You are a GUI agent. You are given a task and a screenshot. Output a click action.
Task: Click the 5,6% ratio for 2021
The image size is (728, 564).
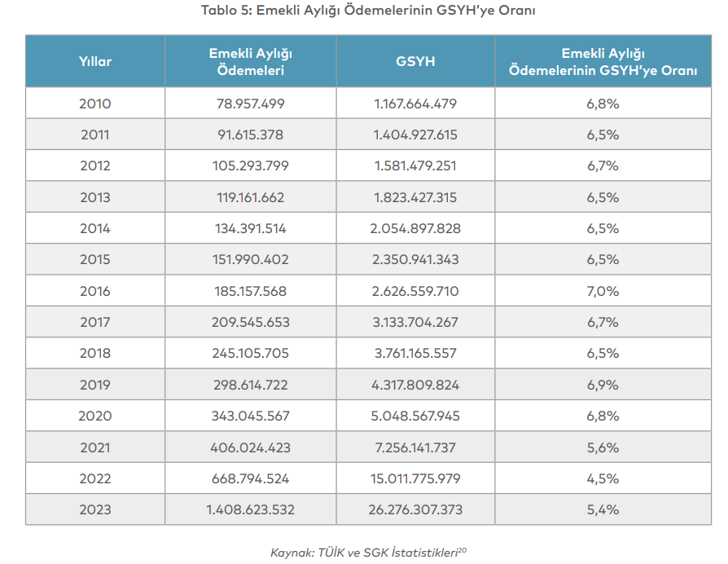pyautogui.click(x=603, y=447)
